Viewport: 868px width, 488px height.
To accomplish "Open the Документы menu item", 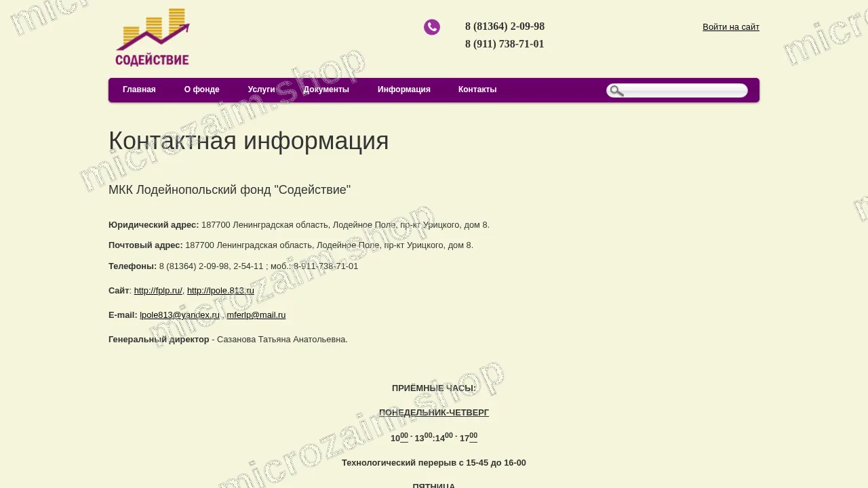I will point(326,89).
